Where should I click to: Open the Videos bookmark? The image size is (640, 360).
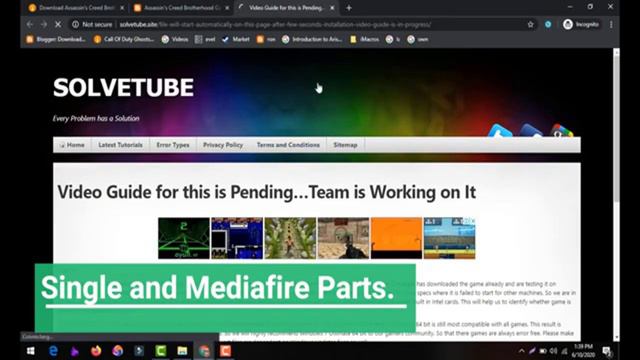point(175,39)
